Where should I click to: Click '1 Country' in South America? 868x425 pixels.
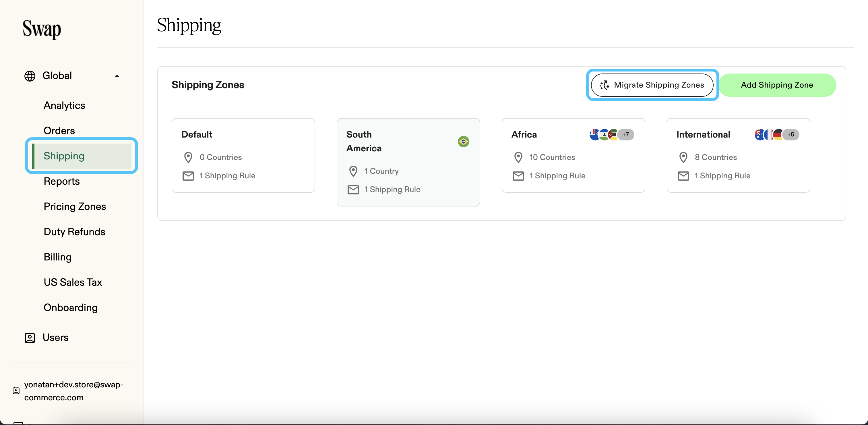pos(381,171)
